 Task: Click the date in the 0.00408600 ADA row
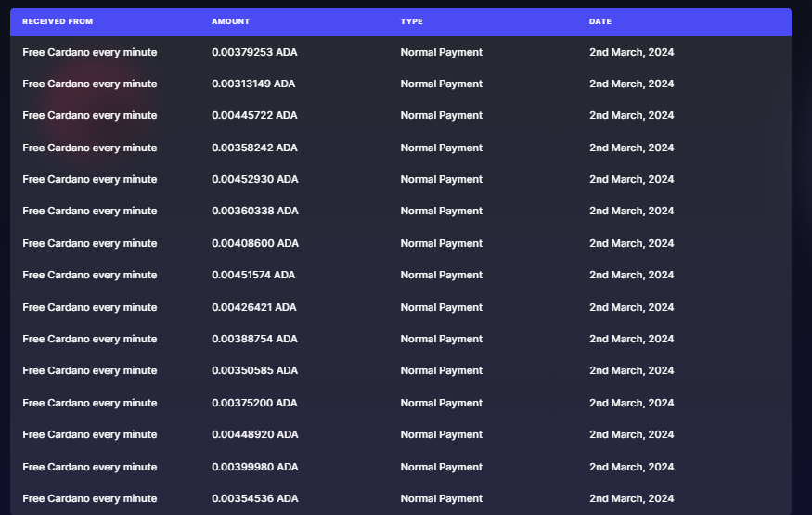coord(631,244)
